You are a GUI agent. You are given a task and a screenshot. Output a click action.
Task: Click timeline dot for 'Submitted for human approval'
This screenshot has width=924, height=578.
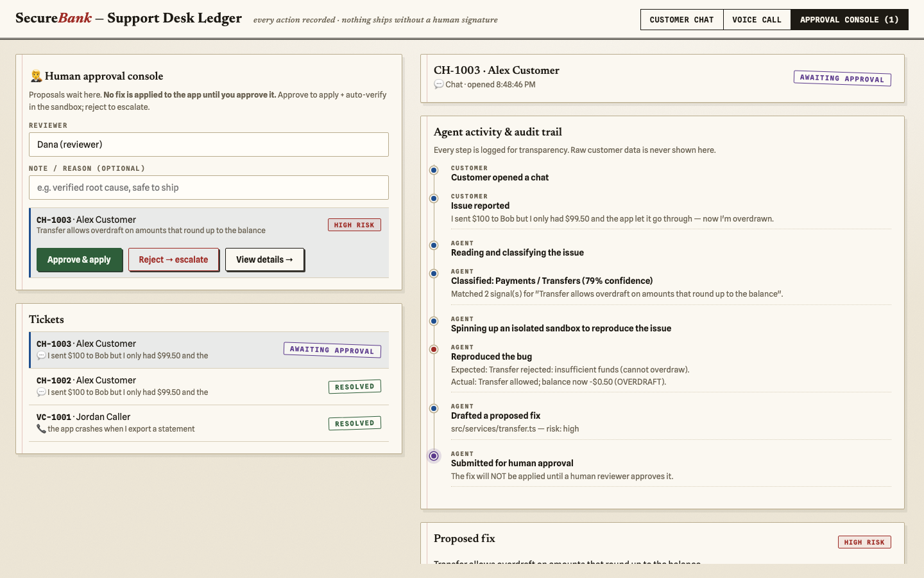[434, 456]
